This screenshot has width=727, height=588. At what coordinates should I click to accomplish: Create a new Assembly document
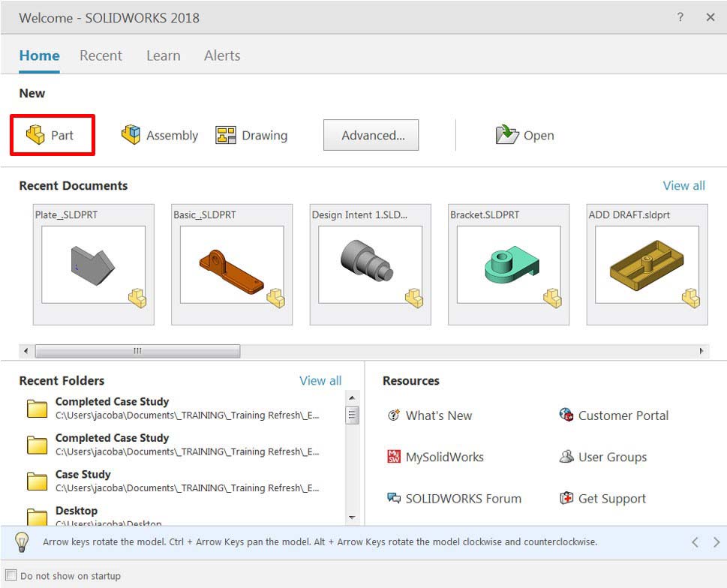pyautogui.click(x=159, y=135)
